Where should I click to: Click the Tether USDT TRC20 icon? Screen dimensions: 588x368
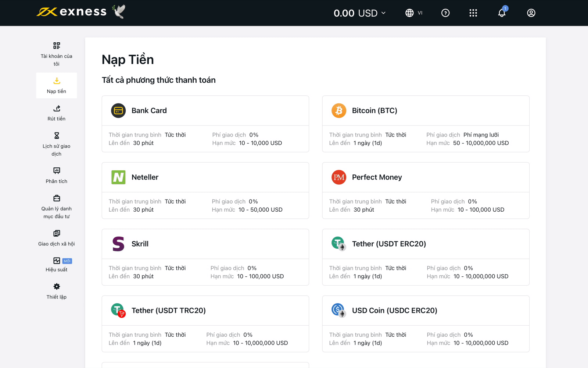coord(118,311)
